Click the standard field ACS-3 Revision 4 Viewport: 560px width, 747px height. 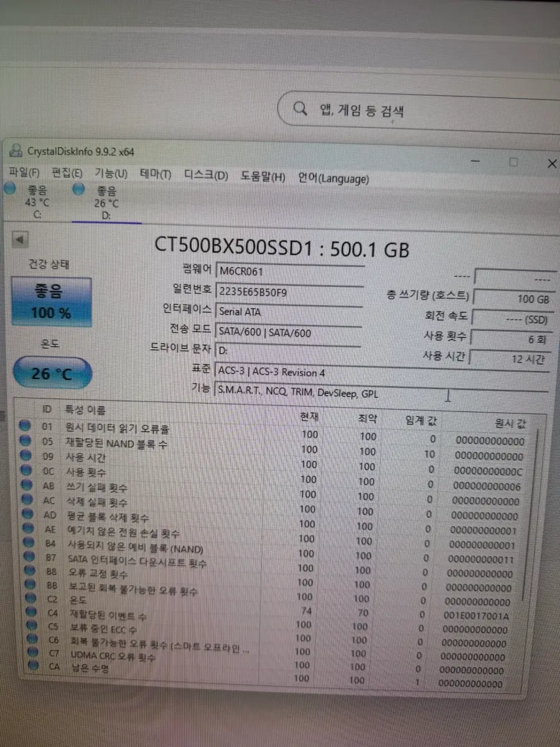(381, 372)
